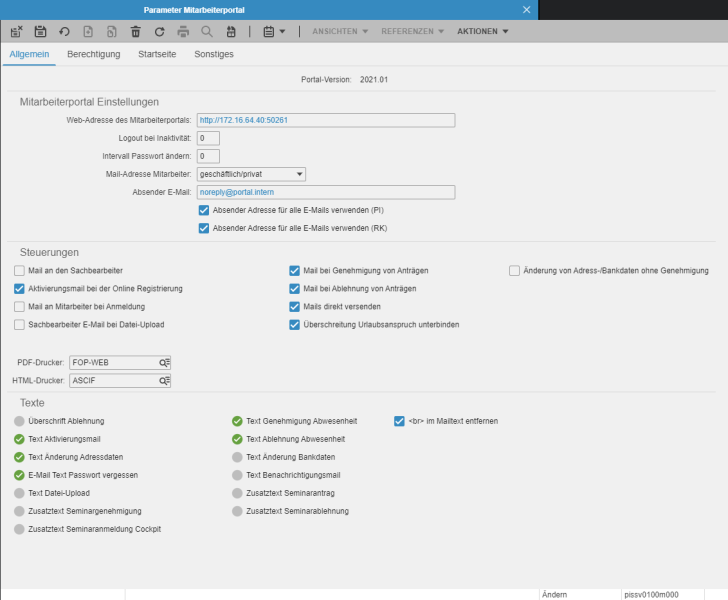Switch to the Sonstiges tab
Image resolution: width=728 pixels, height=600 pixels.
pyautogui.click(x=214, y=54)
